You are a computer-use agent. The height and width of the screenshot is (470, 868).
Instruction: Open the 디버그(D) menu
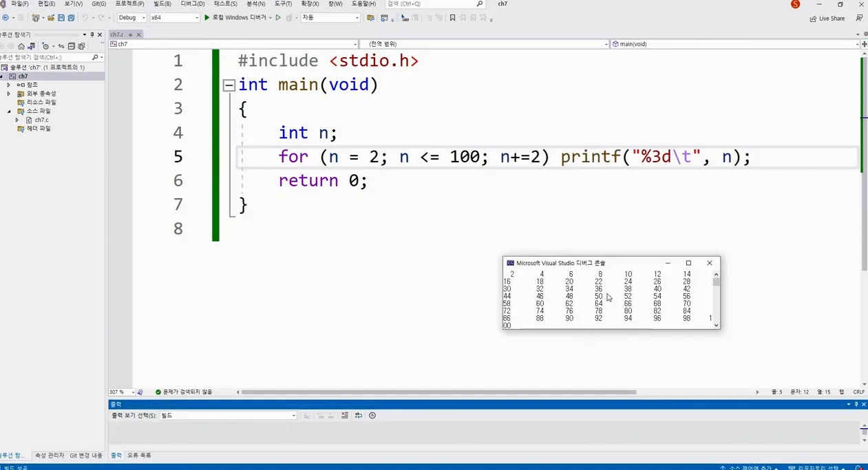[193, 4]
